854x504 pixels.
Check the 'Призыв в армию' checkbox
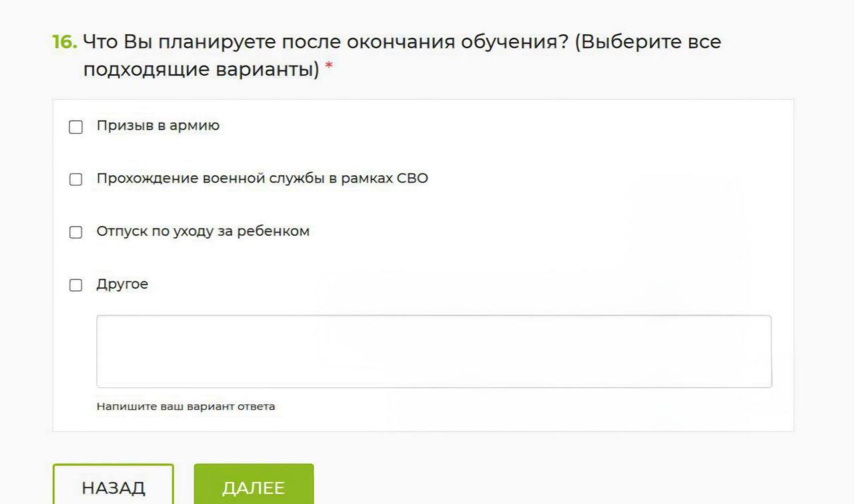pyautogui.click(x=75, y=125)
